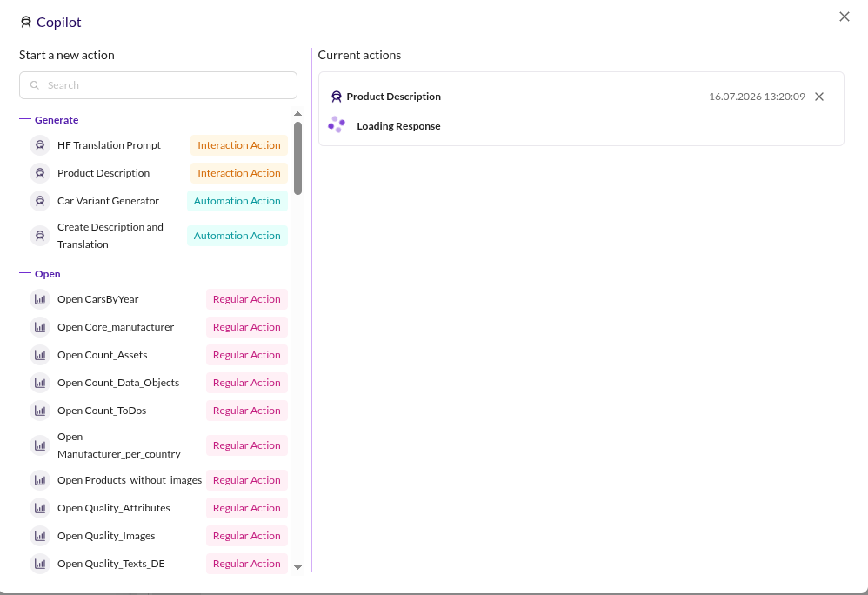868x595 pixels.
Task: Click the action list scrollbar thumb
Action: click(x=297, y=158)
